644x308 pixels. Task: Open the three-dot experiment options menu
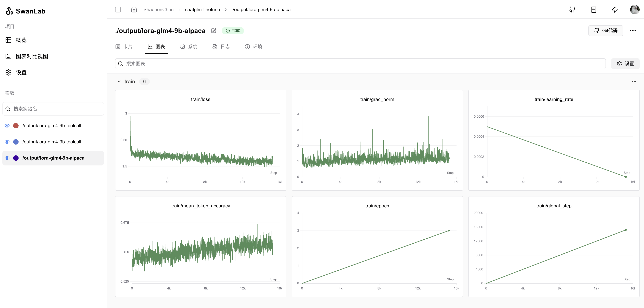coord(633,30)
